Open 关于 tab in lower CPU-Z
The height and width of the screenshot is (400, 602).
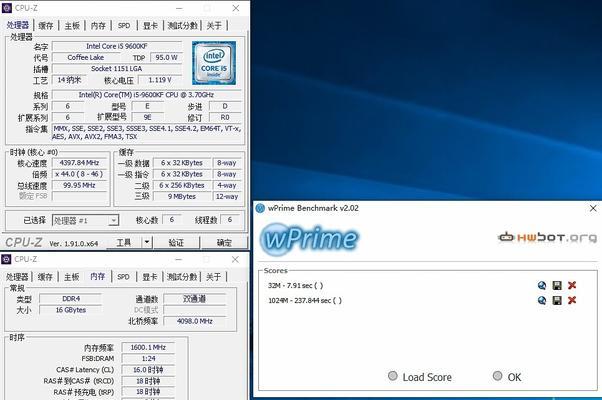pos(213,277)
